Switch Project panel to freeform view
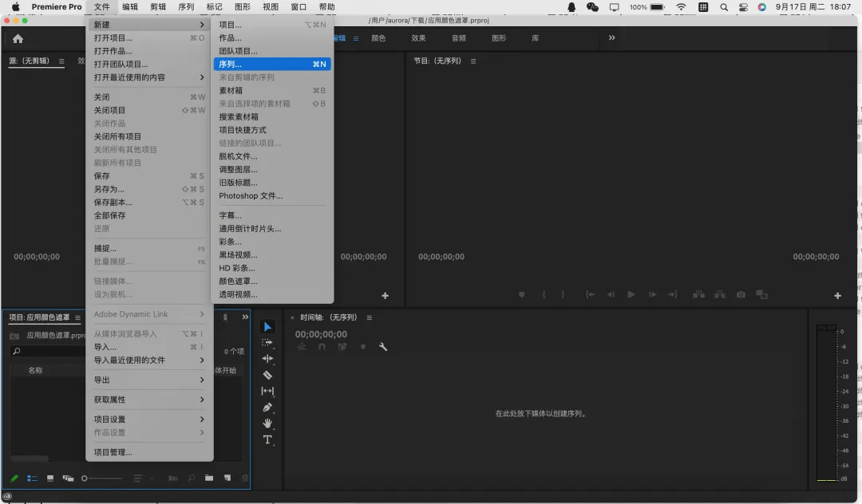The width and height of the screenshot is (862, 504). pyautogui.click(x=68, y=478)
